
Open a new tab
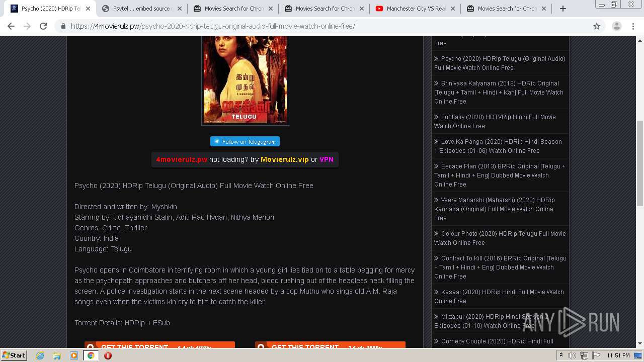coord(563,9)
